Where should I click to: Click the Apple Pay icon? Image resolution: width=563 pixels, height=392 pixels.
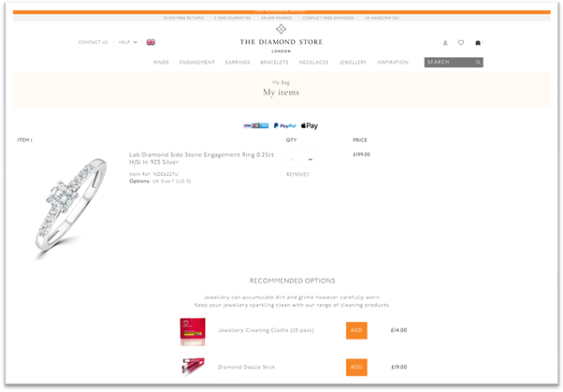pyautogui.click(x=309, y=125)
